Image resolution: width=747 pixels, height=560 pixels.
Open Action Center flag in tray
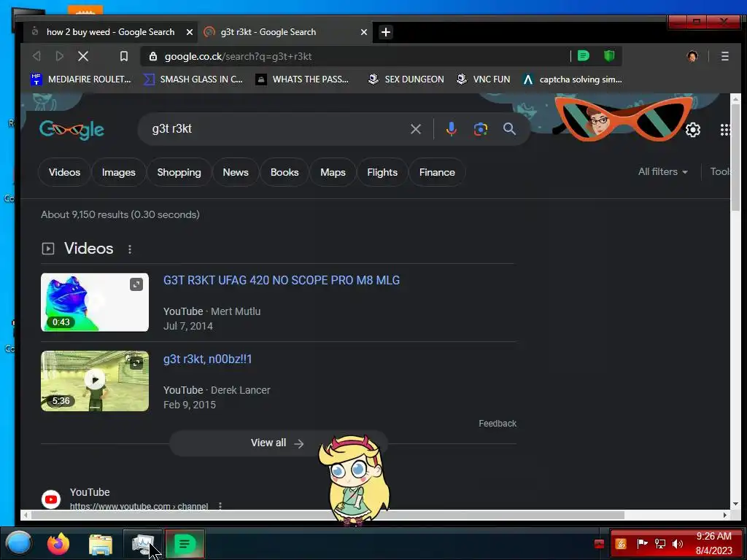(642, 543)
